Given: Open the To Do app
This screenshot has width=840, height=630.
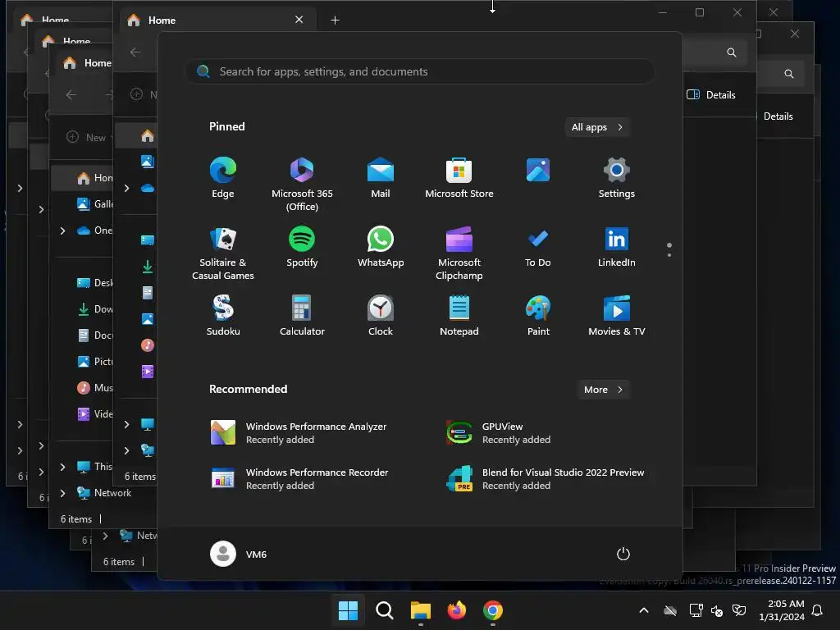Looking at the screenshot, I should 538,246.
